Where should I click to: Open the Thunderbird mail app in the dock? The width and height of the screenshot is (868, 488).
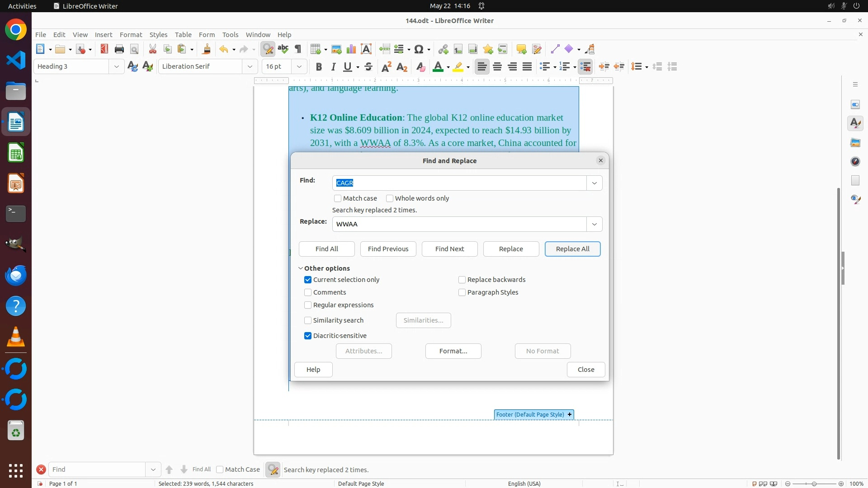pyautogui.click(x=16, y=275)
